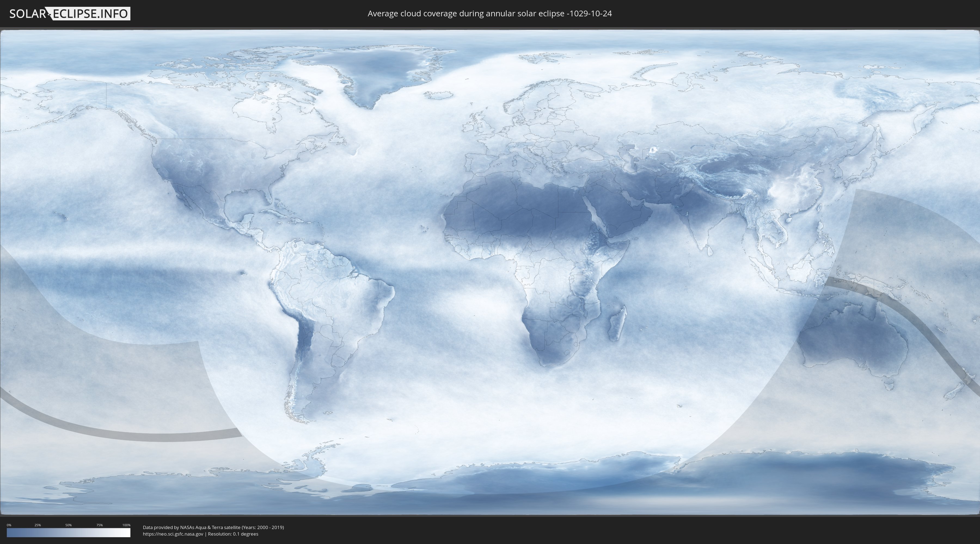Click the SOLAR-ECLIPSE.INFO logo
This screenshot has height=544, width=980.
70,14
